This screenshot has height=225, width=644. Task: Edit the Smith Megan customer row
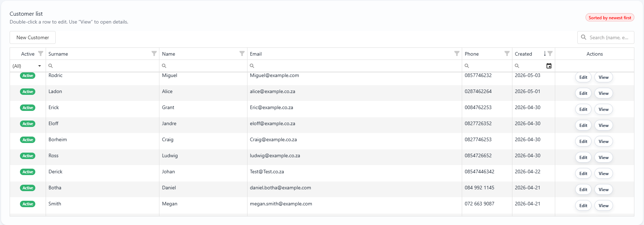tap(583, 206)
